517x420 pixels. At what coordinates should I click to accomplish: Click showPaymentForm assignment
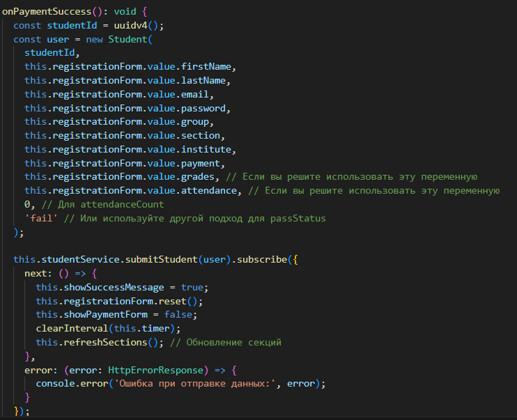click(x=116, y=315)
